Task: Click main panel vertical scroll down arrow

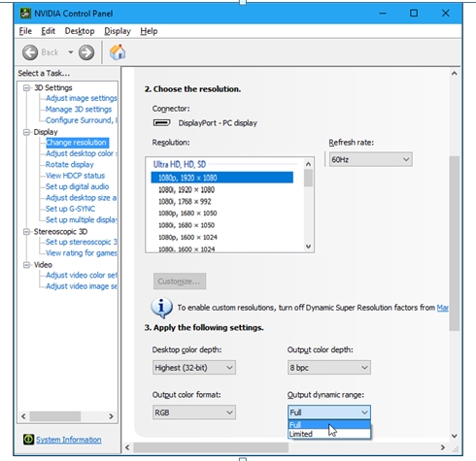Action: click(x=455, y=436)
